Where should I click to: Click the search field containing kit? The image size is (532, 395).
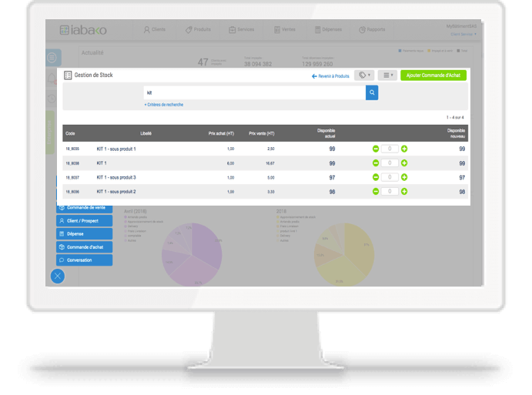[x=255, y=92]
